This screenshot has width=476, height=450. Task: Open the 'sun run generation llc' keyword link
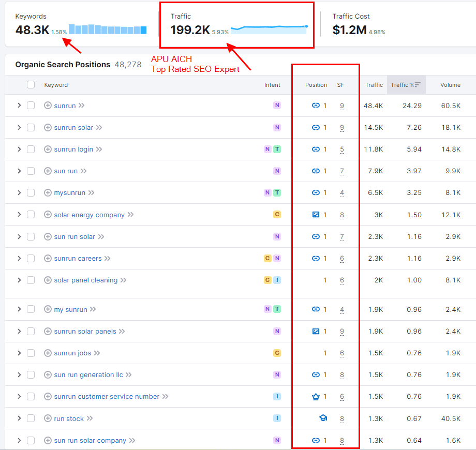click(88, 375)
